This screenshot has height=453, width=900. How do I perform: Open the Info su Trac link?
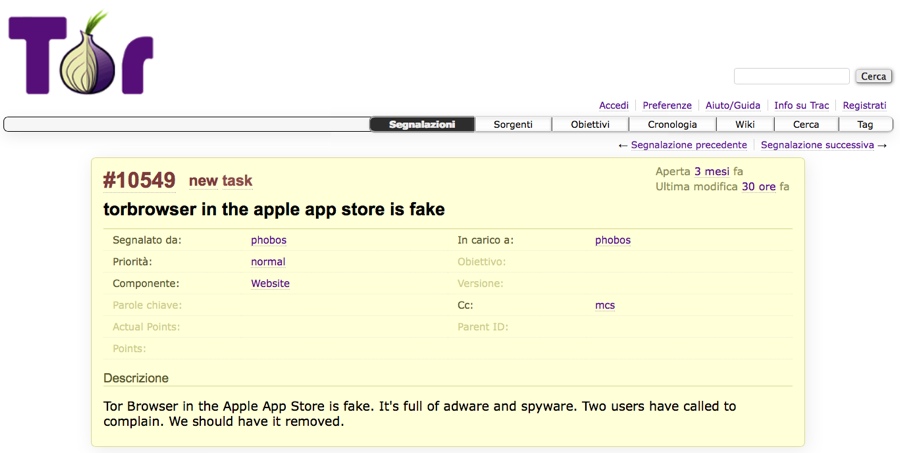[801, 105]
